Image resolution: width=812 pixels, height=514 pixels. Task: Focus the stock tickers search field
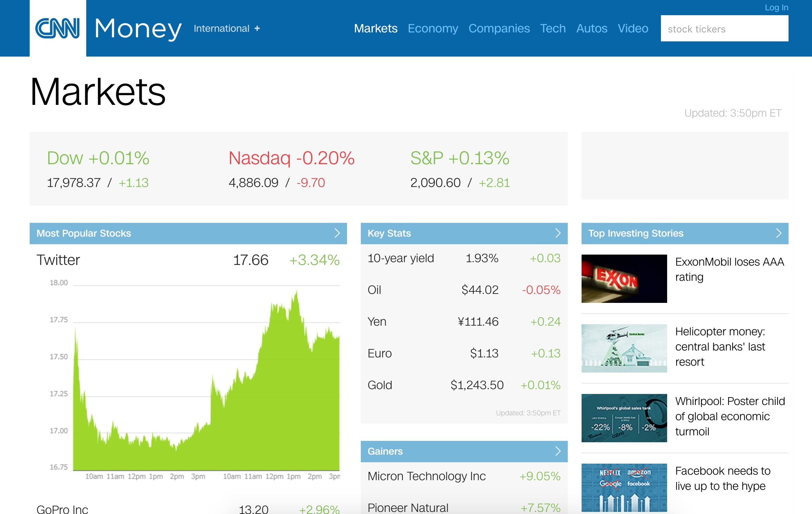click(x=724, y=29)
